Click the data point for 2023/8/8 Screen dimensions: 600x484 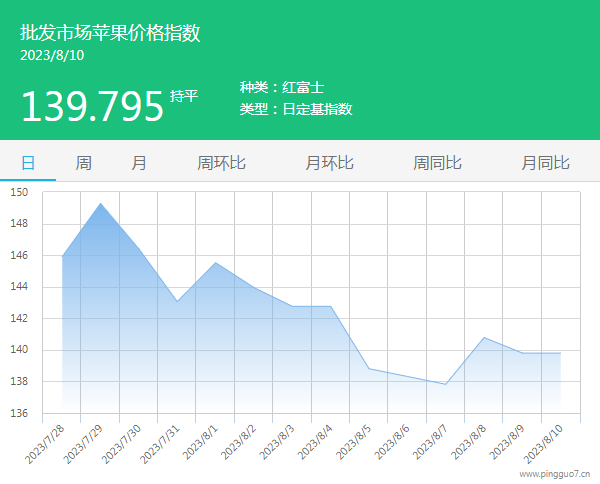point(484,338)
